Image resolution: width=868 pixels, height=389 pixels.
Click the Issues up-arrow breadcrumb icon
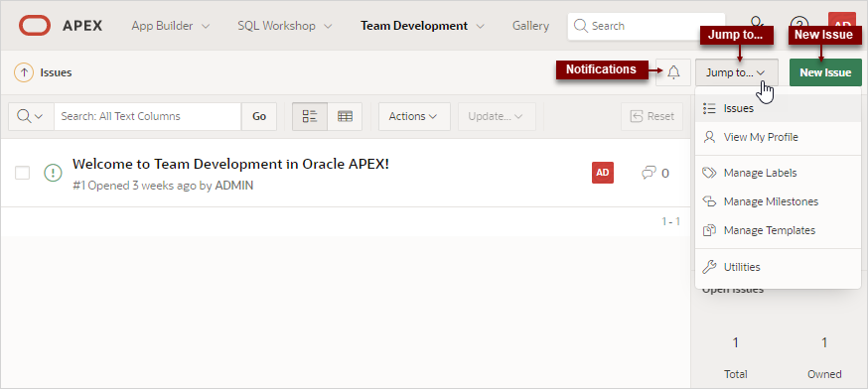pos(23,72)
